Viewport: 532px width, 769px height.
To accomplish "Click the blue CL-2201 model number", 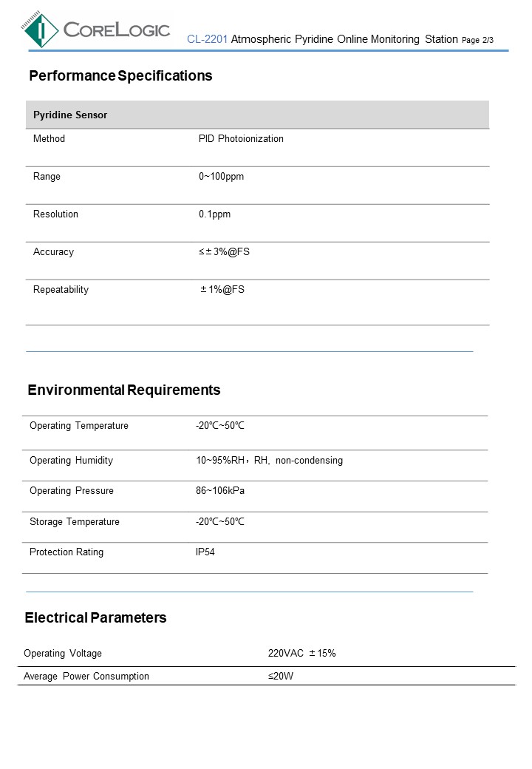I will 207,39.
